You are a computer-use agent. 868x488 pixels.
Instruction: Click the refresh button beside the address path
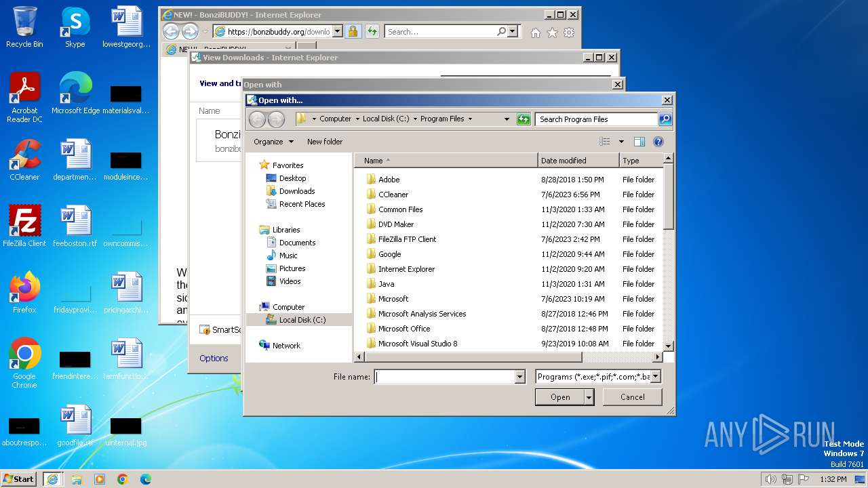tap(523, 119)
